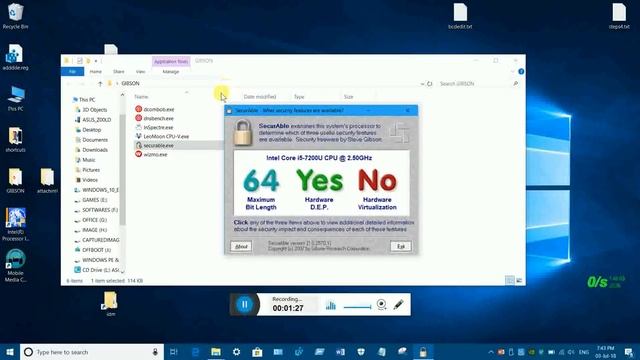This screenshot has height=360, width=640.
Task: Select wizmo.exe in the file list
Action: (151, 154)
